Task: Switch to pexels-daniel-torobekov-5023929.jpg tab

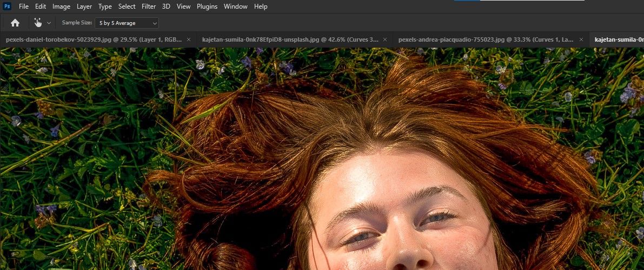Action: (x=92, y=39)
